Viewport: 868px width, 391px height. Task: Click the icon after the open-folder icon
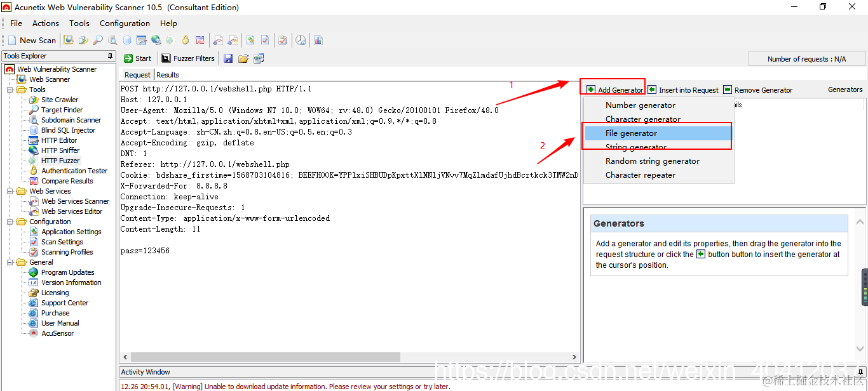click(259, 58)
